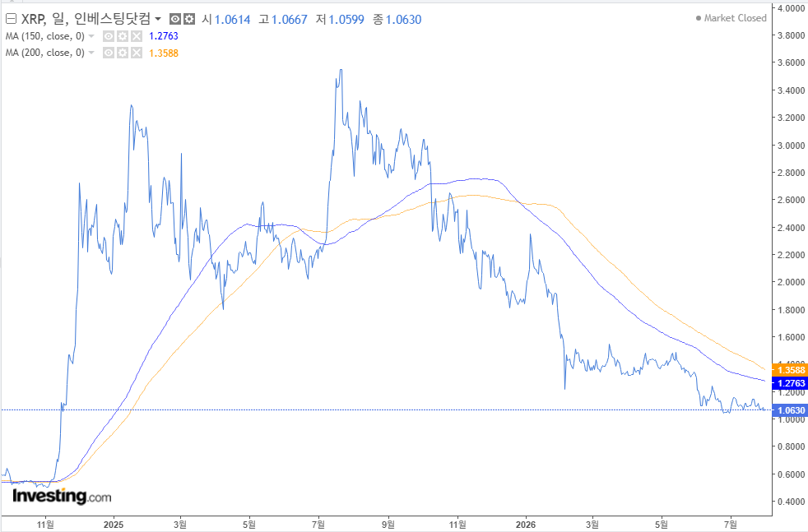Hide the MA 200 indicator with its eye icon

pyautogui.click(x=109, y=53)
